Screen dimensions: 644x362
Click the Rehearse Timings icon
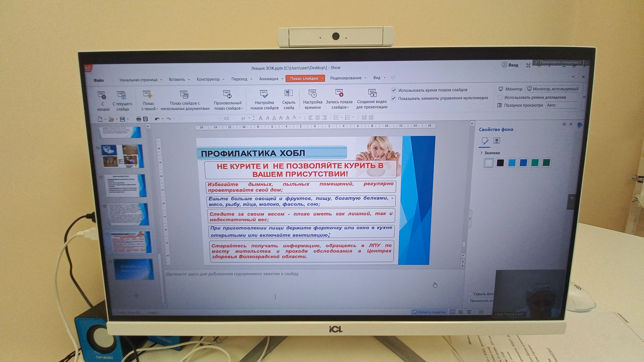point(313,94)
